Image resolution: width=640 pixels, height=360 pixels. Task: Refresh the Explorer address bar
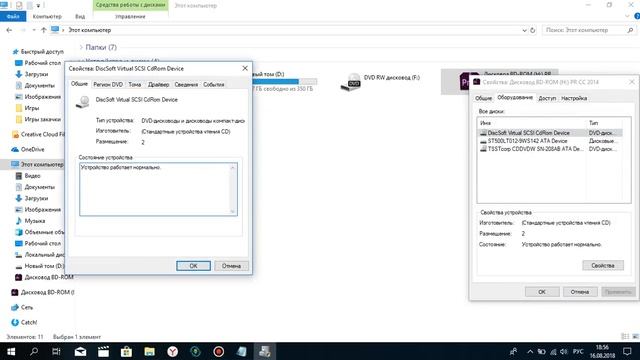click(533, 30)
